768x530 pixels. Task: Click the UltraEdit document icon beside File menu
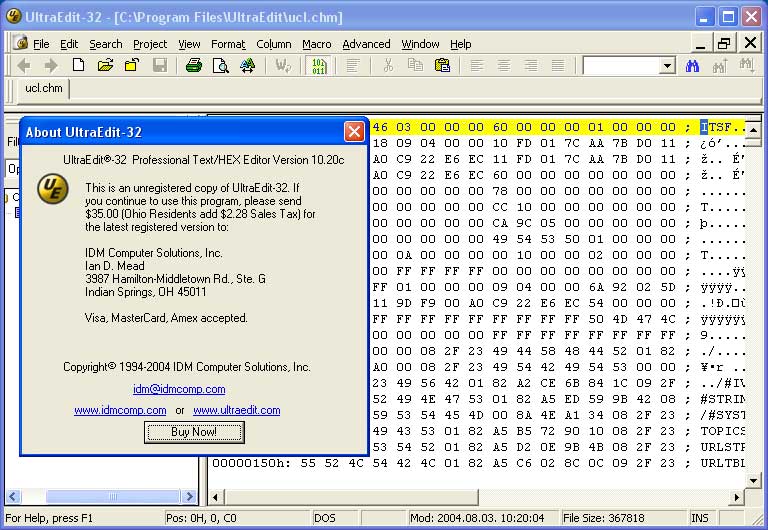pyautogui.click(x=21, y=43)
